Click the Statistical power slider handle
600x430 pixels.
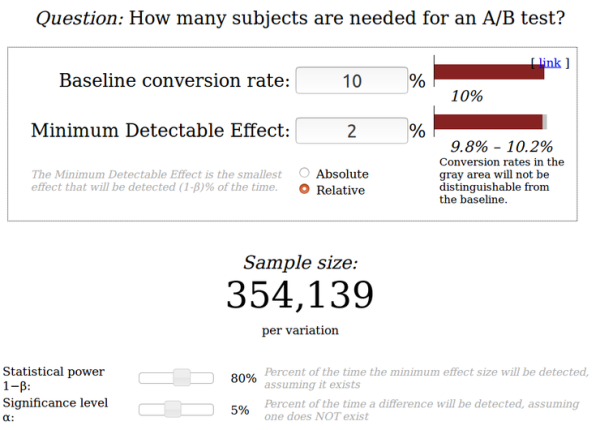[181, 378]
